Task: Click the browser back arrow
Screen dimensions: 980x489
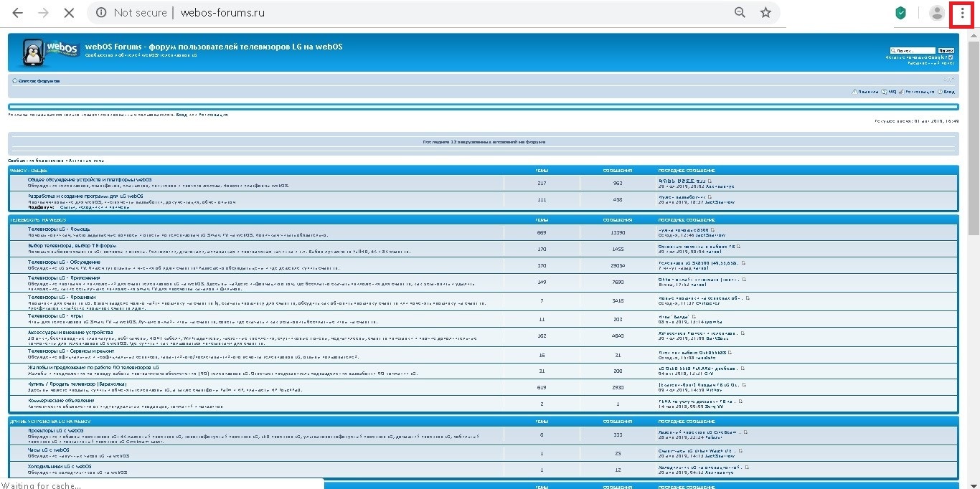Action: click(17, 13)
